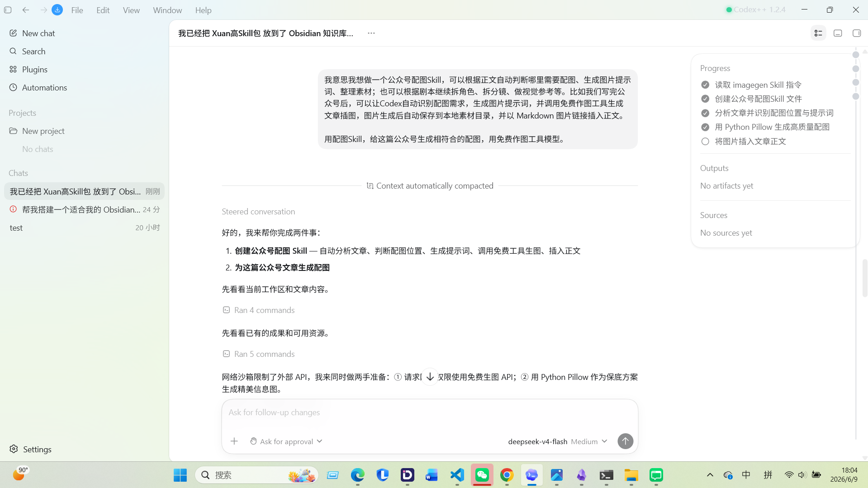The height and width of the screenshot is (488, 868).
Task: Click the plus attach button
Action: (234, 441)
